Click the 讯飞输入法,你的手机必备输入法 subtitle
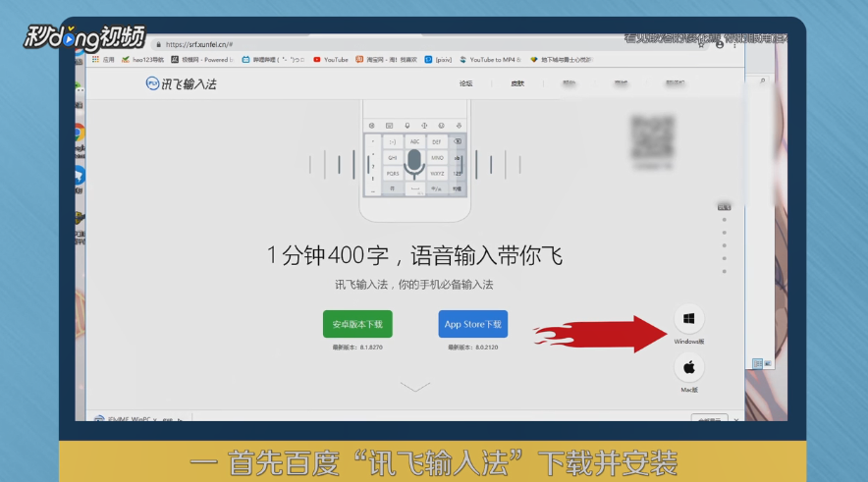This screenshot has width=868, height=482. click(x=414, y=285)
